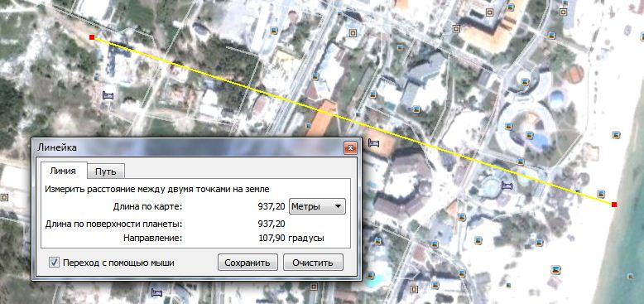Image resolution: width=644 pixels, height=304 pixels.
Task: Select the 937,20 value beside Длина по карте
Action: click(x=272, y=206)
